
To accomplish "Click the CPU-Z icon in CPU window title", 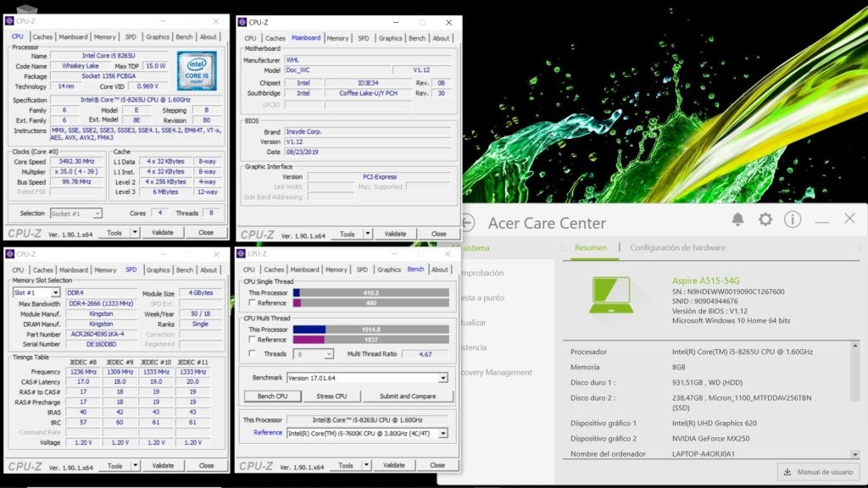I will click(x=9, y=20).
